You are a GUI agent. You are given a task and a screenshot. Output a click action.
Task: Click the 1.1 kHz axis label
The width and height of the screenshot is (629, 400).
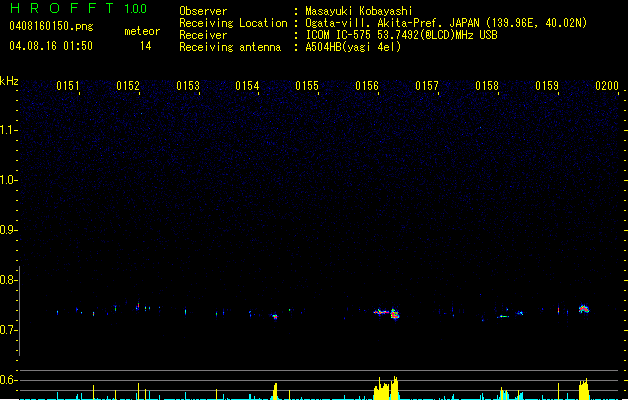pos(8,130)
